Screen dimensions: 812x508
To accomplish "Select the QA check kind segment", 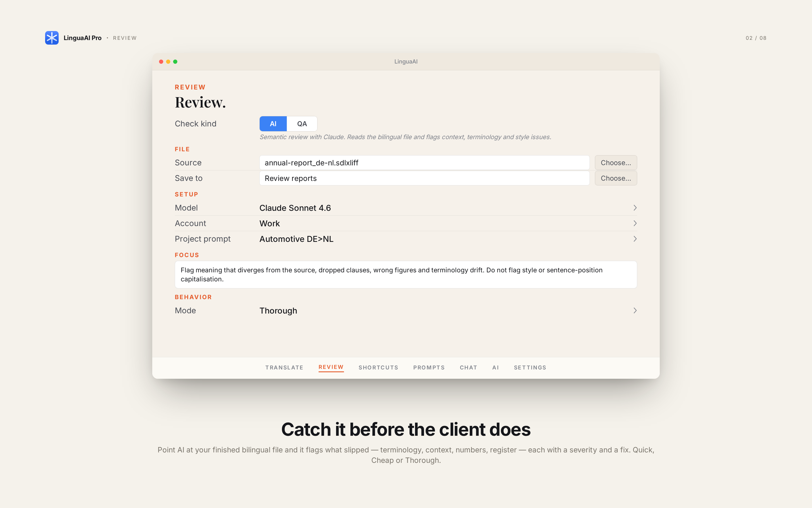I will tap(302, 124).
